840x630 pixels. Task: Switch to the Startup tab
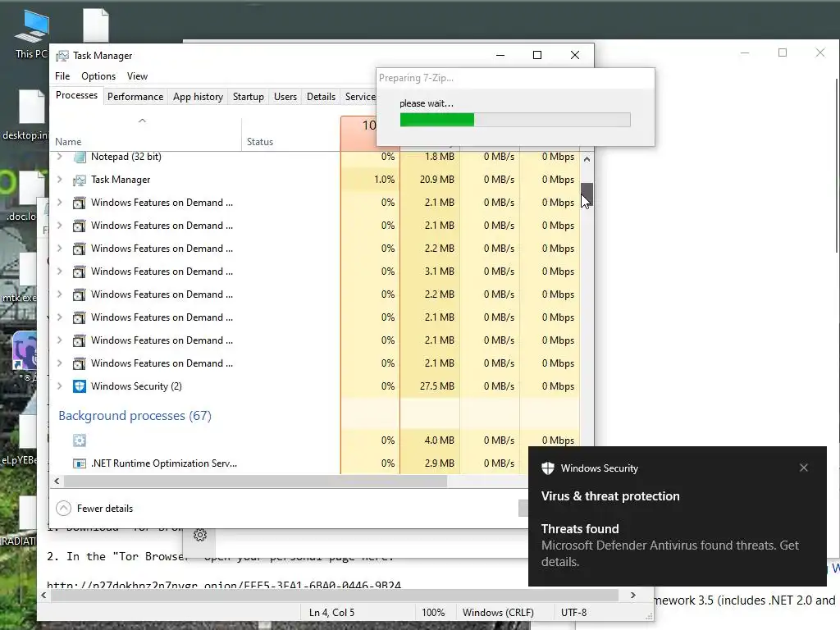(248, 97)
